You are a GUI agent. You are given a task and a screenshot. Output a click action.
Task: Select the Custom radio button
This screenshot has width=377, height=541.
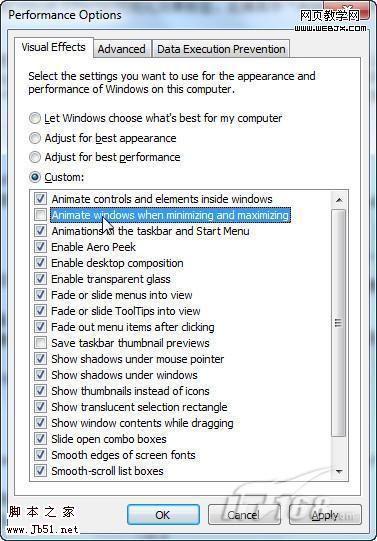(x=35, y=177)
